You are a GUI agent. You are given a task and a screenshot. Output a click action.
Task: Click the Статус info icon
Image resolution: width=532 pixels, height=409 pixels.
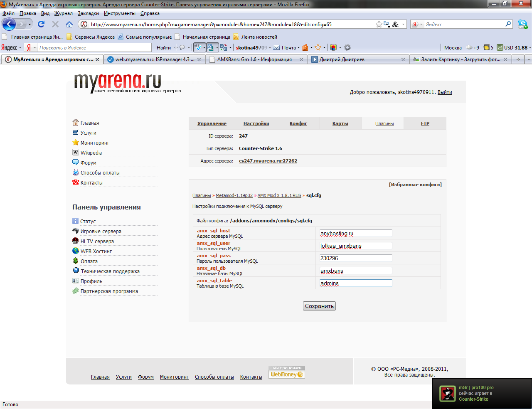click(75, 221)
